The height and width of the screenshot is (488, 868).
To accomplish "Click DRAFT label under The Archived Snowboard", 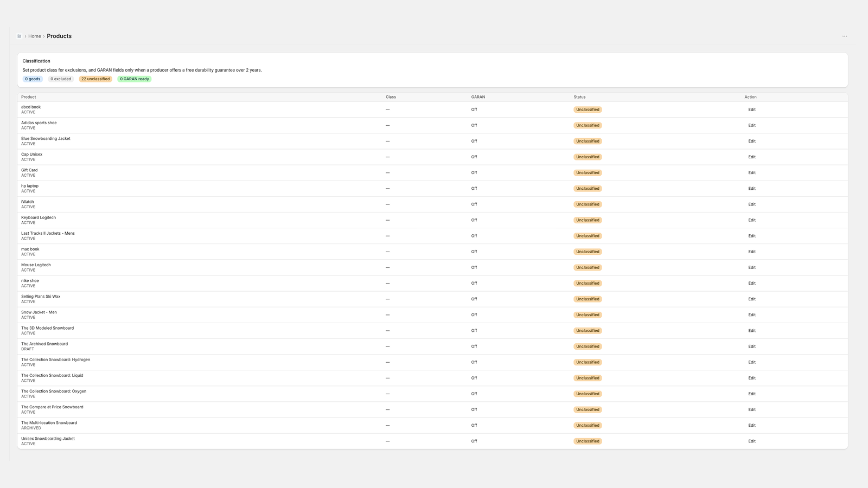I will [x=28, y=349].
